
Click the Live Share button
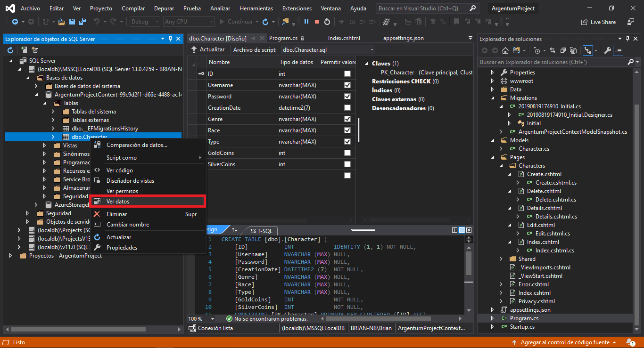(x=598, y=22)
